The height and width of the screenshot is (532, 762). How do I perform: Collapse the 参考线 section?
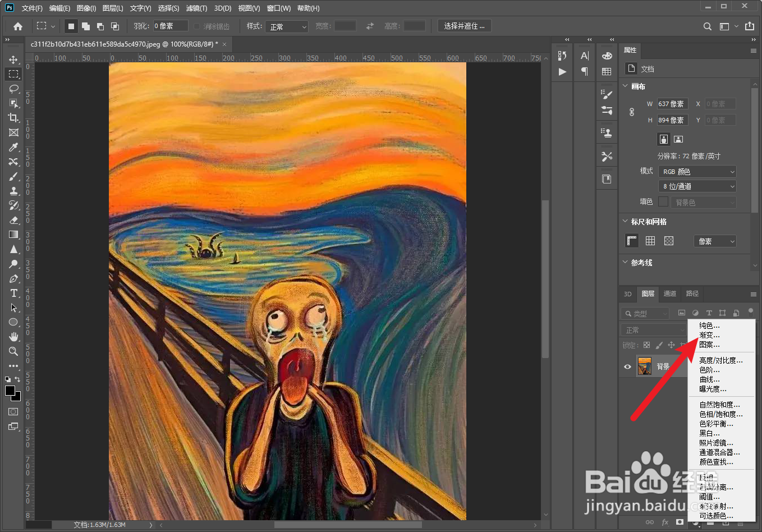pos(626,262)
